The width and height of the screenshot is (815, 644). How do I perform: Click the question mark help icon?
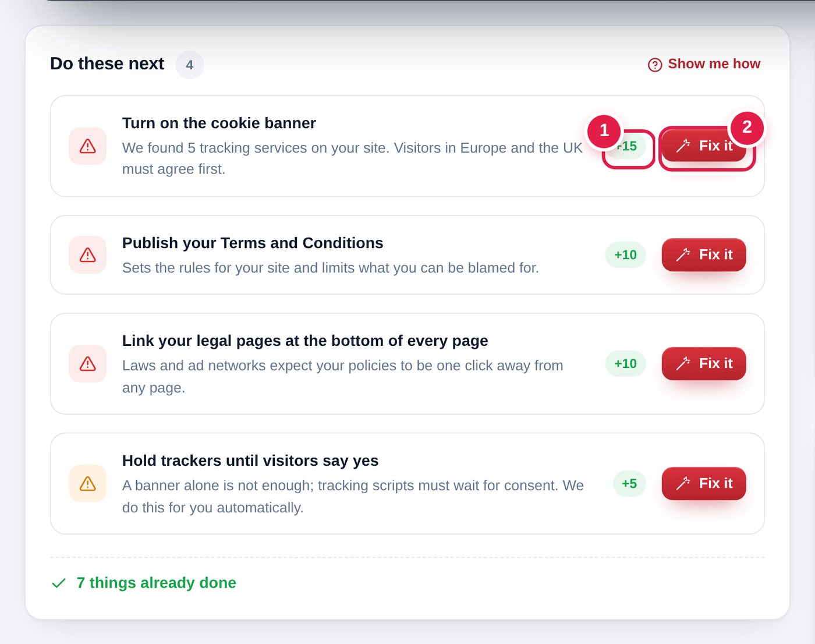point(655,65)
